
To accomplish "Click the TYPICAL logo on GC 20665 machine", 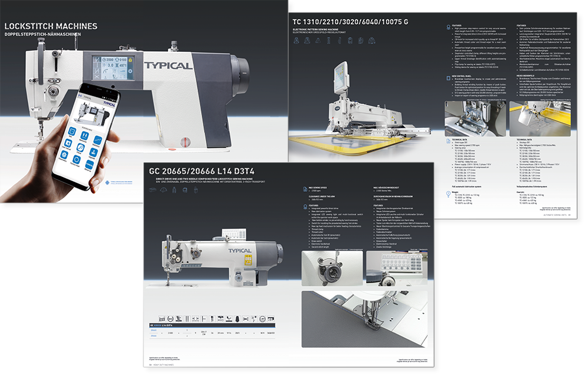I will pyautogui.click(x=240, y=251).
